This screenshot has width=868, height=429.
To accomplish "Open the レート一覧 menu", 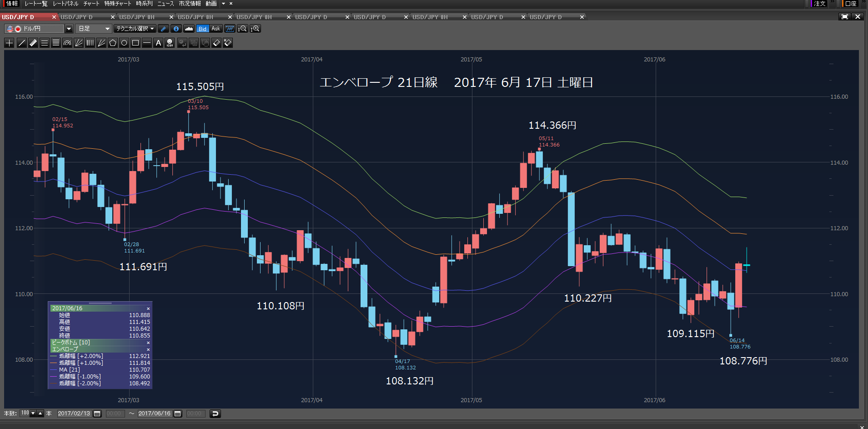I will click(x=36, y=4).
